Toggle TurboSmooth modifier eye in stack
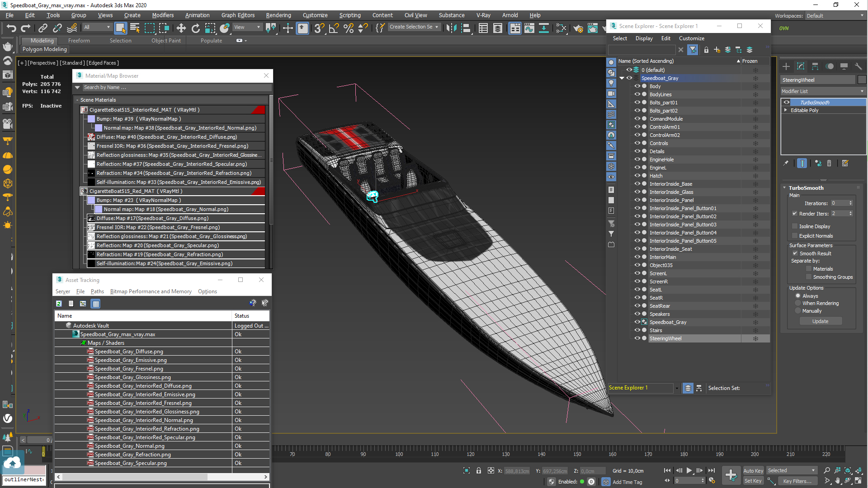This screenshot has width=868, height=488. pos(787,102)
